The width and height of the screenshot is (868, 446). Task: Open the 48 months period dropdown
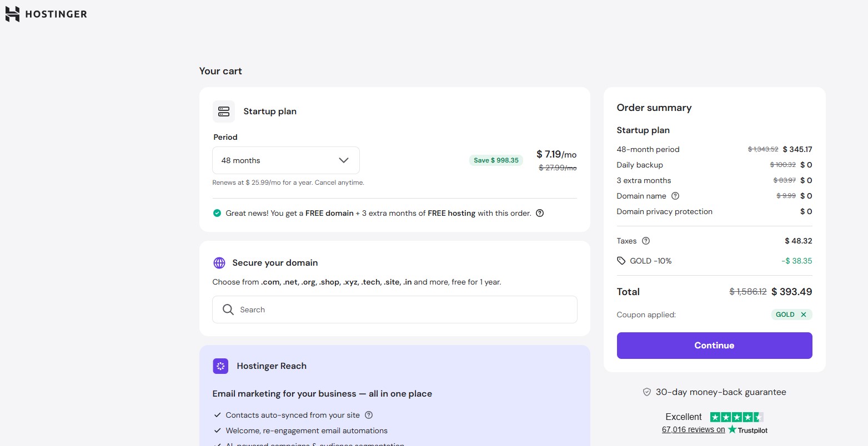click(x=286, y=160)
